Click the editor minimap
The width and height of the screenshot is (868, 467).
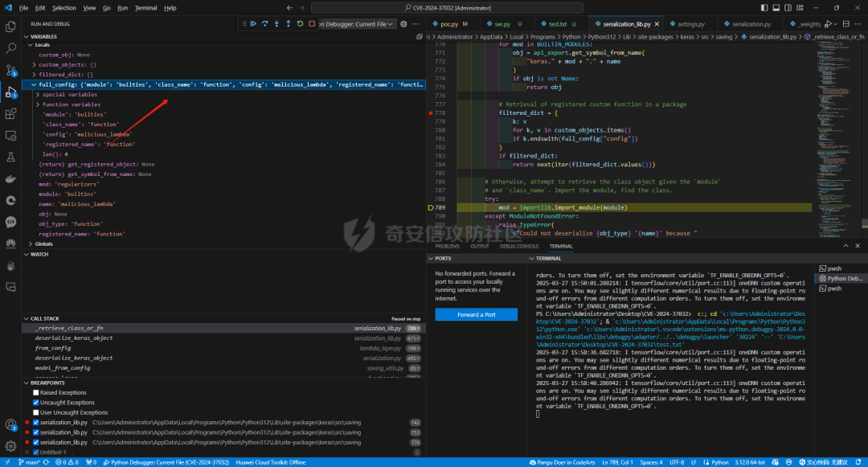(x=836, y=138)
